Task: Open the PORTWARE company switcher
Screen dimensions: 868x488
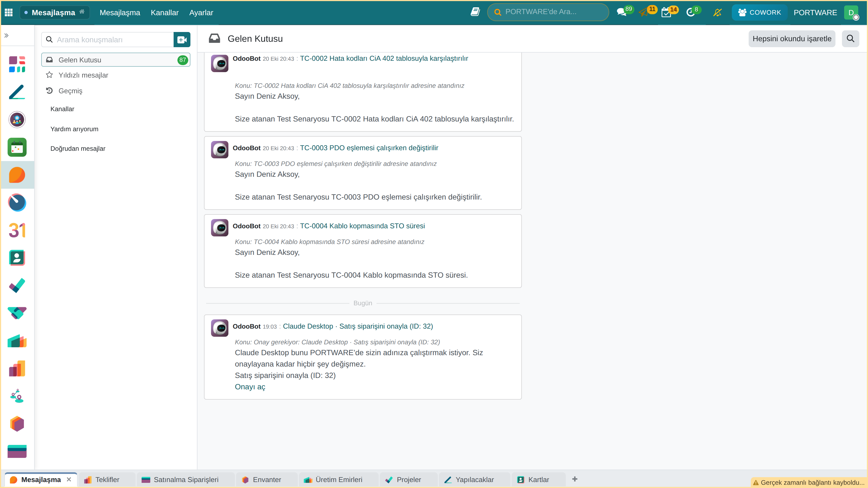Action: 815,12
